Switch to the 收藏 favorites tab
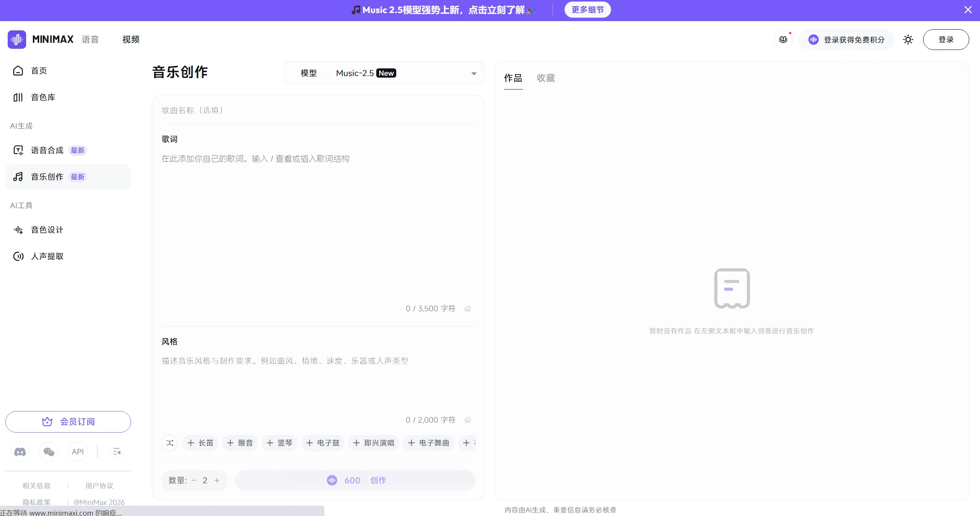 [546, 78]
